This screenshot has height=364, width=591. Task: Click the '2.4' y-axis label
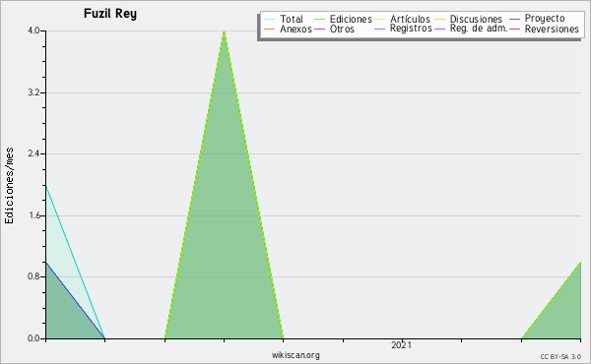(33, 153)
